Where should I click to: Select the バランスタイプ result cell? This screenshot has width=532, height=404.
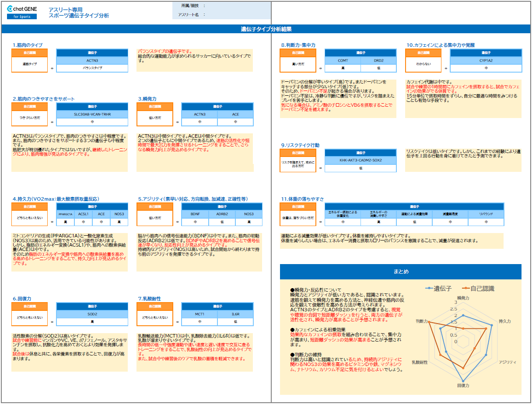click(92, 68)
